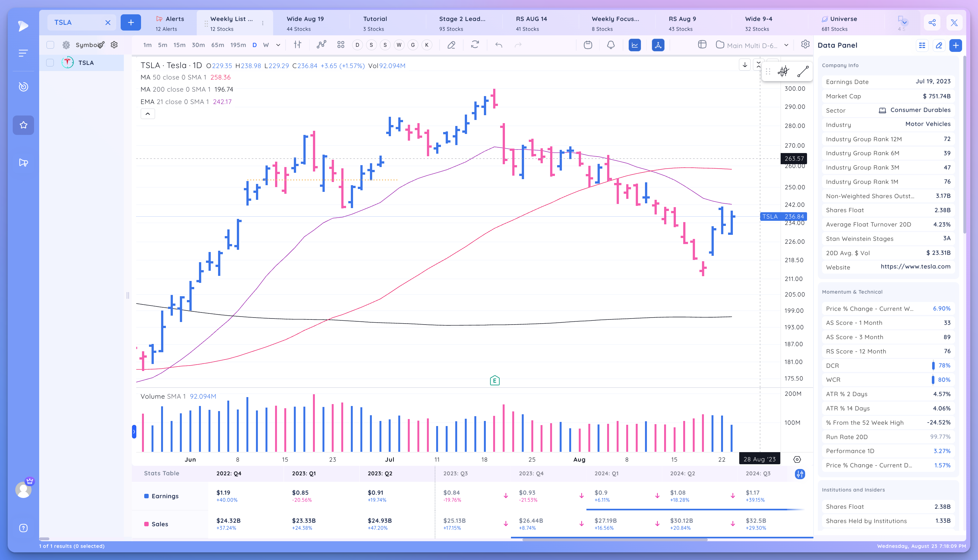Toggle the circular D marker button

(358, 45)
